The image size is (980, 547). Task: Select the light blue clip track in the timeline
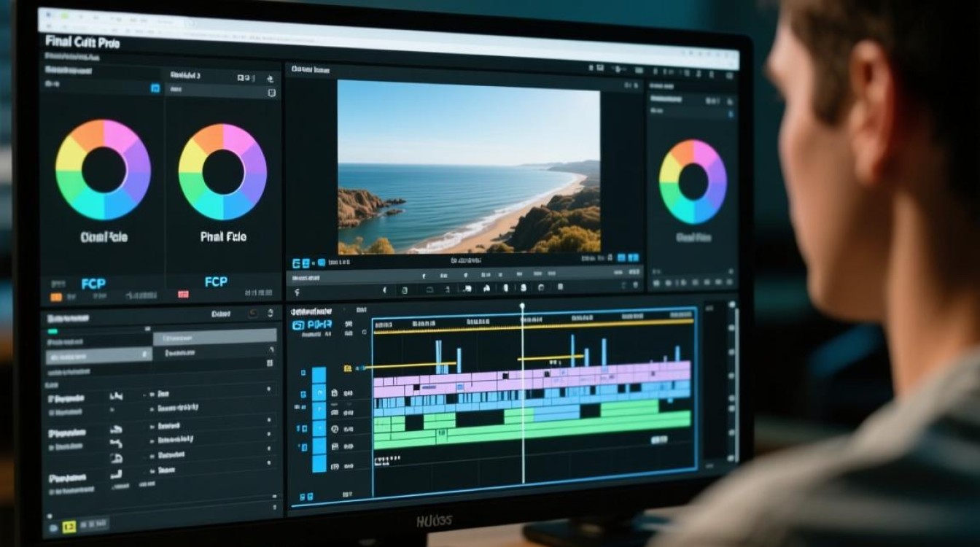[532, 398]
